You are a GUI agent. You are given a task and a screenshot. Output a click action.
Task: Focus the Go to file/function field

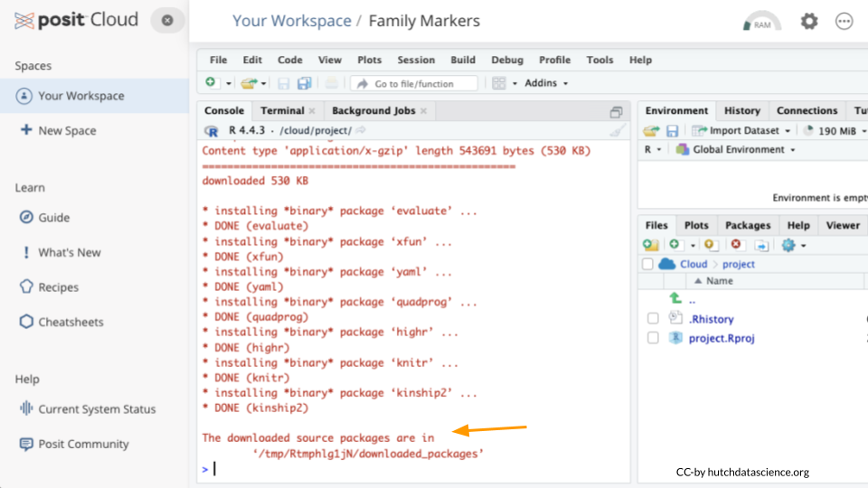click(x=413, y=83)
